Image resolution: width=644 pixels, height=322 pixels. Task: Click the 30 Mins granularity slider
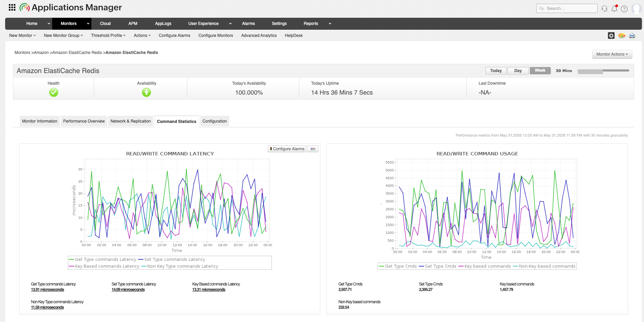[x=603, y=71]
